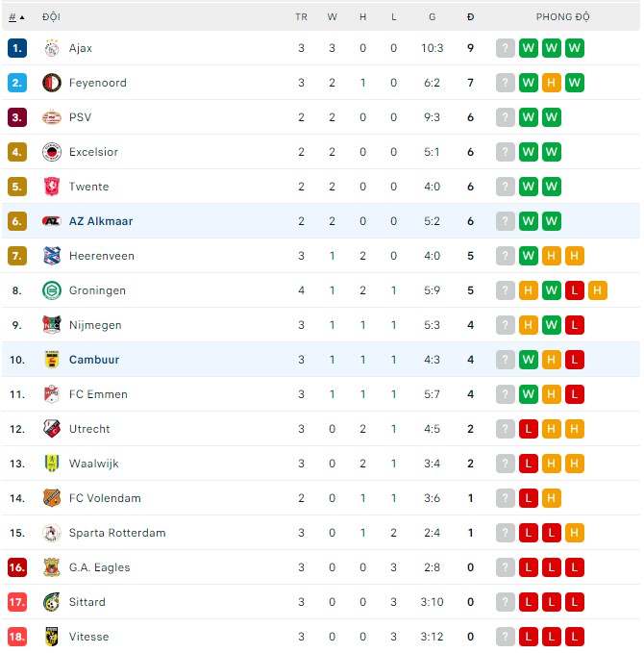Screen dimensions: 644x653
Task: Click Feyenoord's orange H form badge
Action: (552, 83)
